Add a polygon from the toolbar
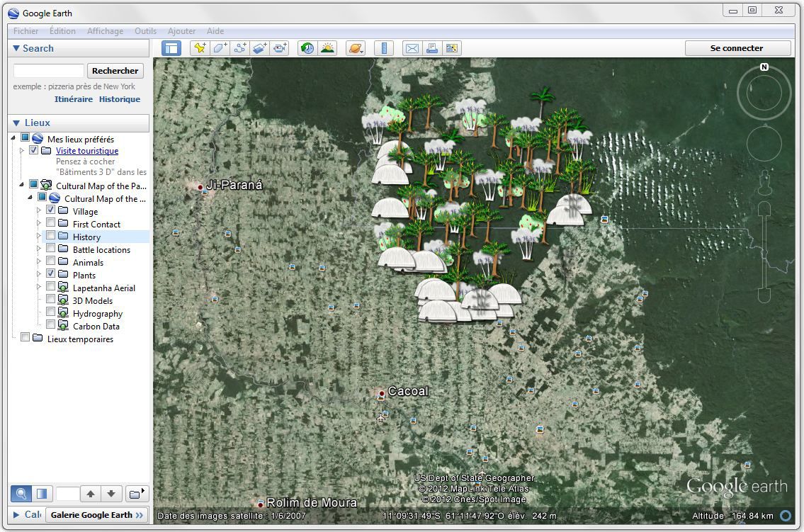804x532 pixels. [220, 48]
